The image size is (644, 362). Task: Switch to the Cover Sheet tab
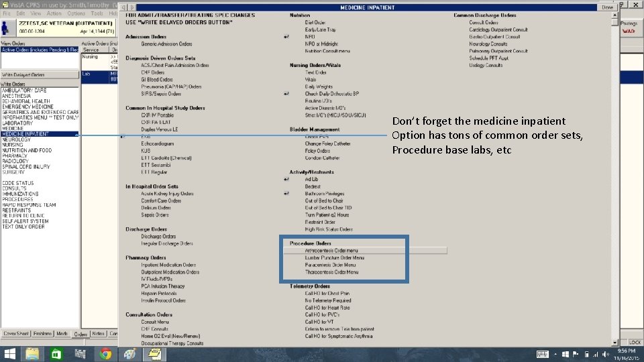(16, 334)
